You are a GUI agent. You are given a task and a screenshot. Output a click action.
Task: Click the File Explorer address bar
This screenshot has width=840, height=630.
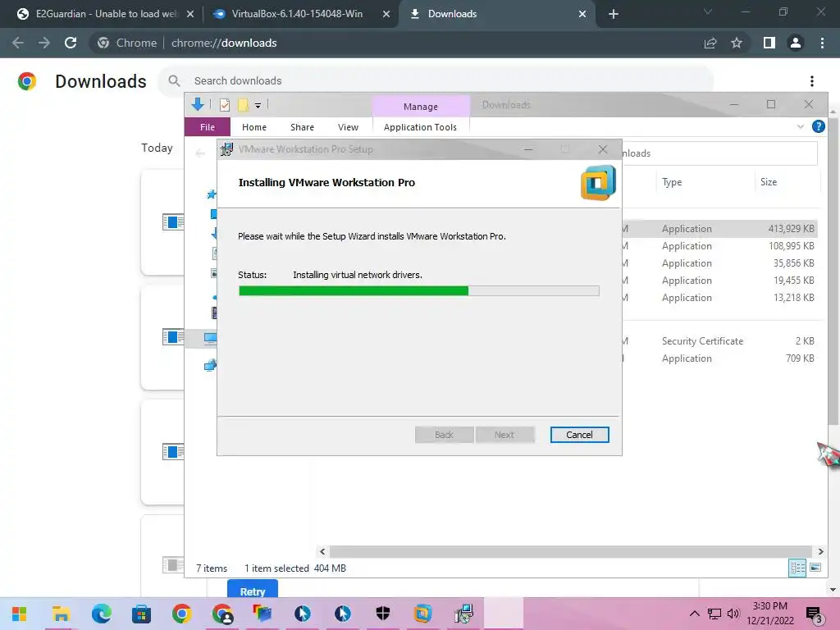719,153
